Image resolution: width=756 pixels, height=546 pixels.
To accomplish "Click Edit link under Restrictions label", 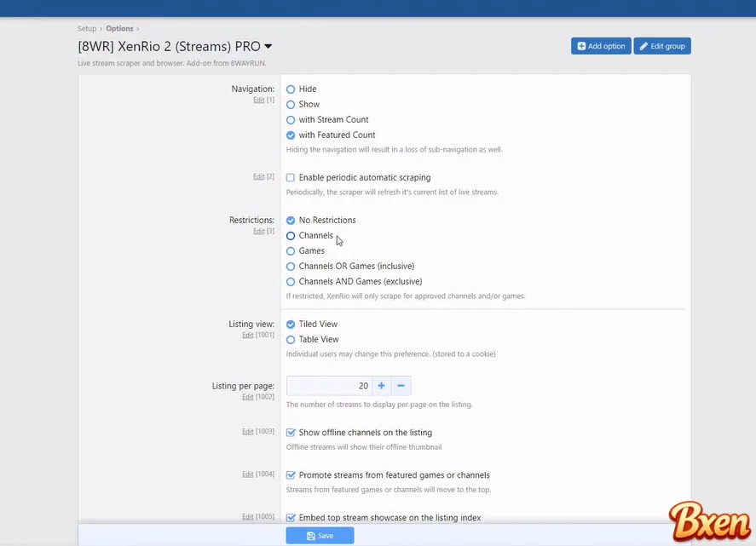I will [259, 231].
